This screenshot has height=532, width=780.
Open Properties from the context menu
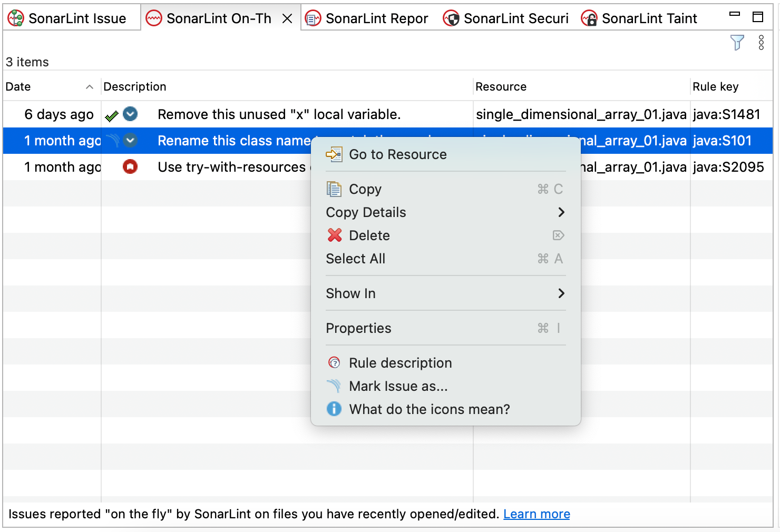[x=446, y=328]
